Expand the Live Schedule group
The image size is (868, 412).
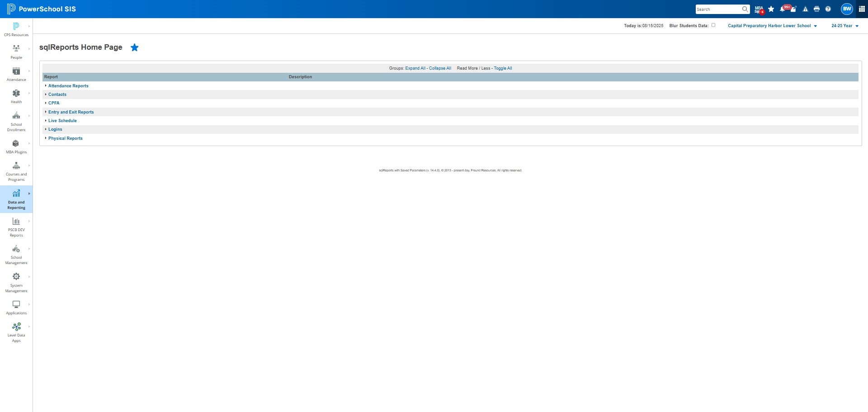pyautogui.click(x=62, y=121)
